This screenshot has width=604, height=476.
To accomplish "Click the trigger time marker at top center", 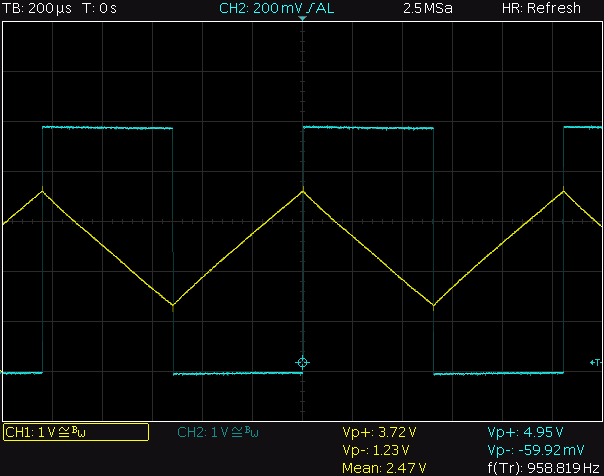I will pyautogui.click(x=302, y=21).
